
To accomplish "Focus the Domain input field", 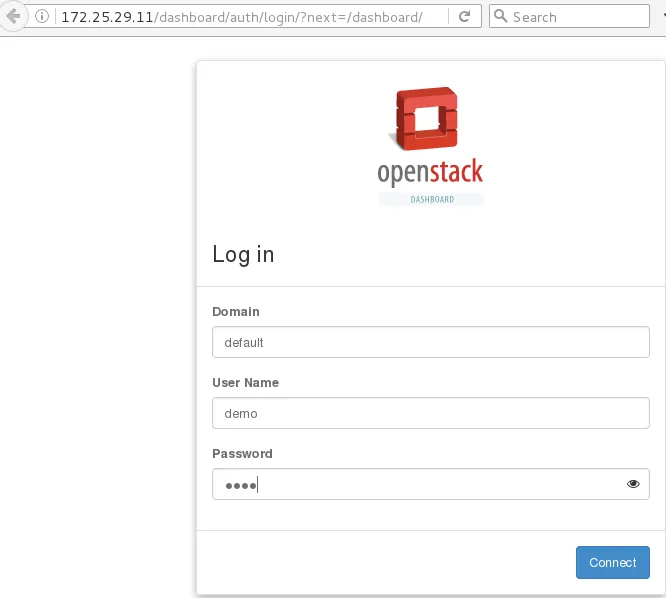I will (431, 342).
